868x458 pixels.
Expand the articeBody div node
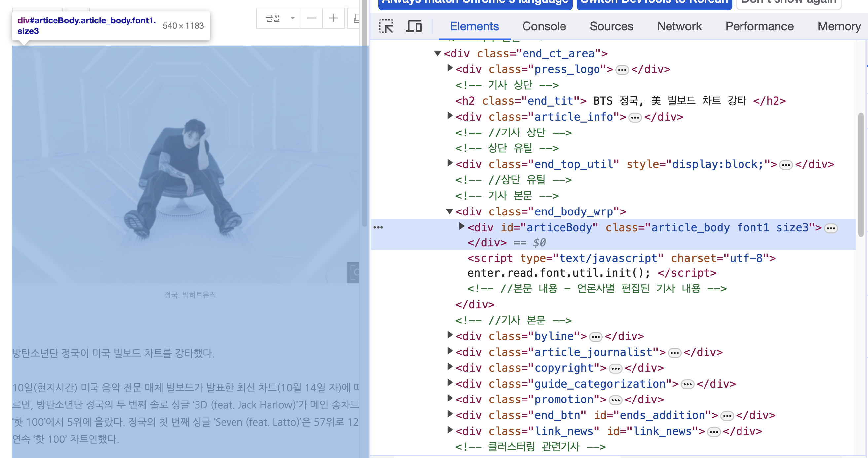click(x=462, y=226)
